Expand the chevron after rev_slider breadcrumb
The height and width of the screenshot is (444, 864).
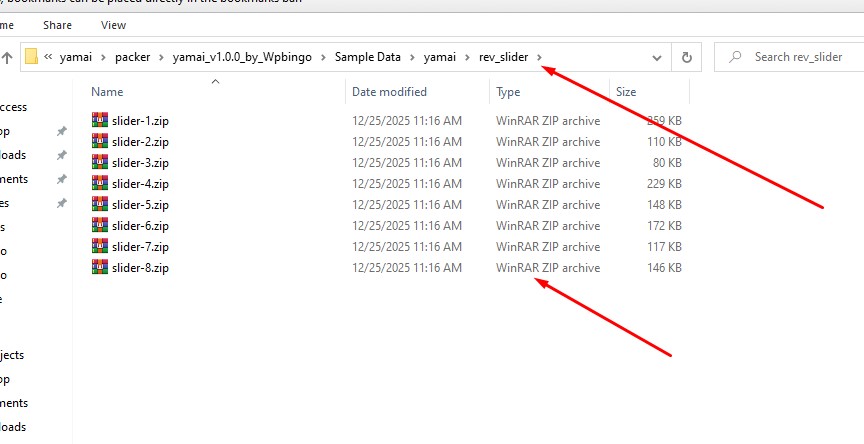point(539,57)
